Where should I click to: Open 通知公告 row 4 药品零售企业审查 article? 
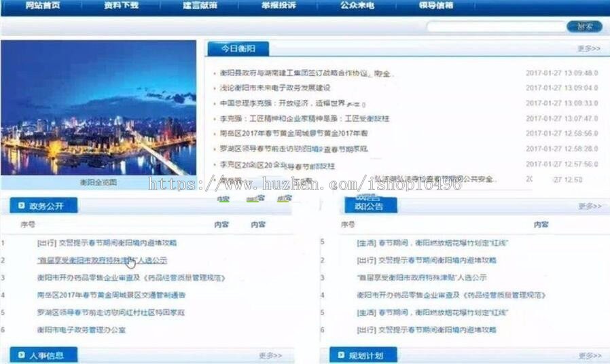pyautogui.click(x=451, y=295)
